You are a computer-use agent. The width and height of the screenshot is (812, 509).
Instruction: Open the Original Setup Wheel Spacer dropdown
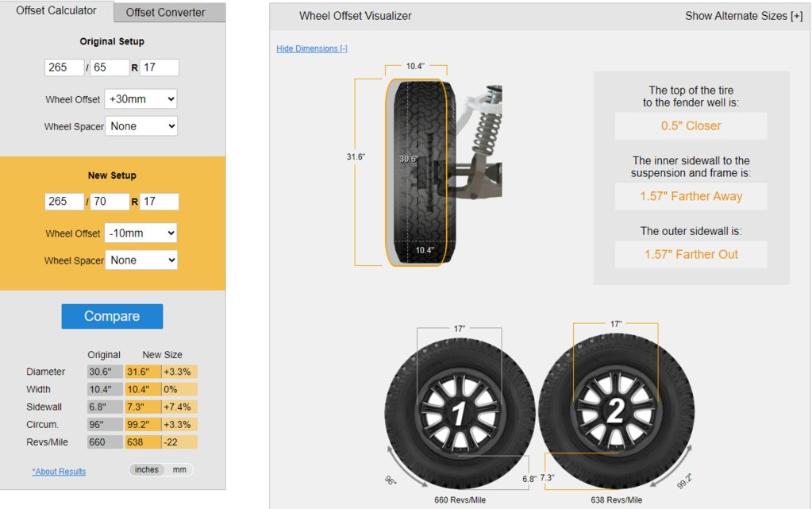pyautogui.click(x=140, y=126)
